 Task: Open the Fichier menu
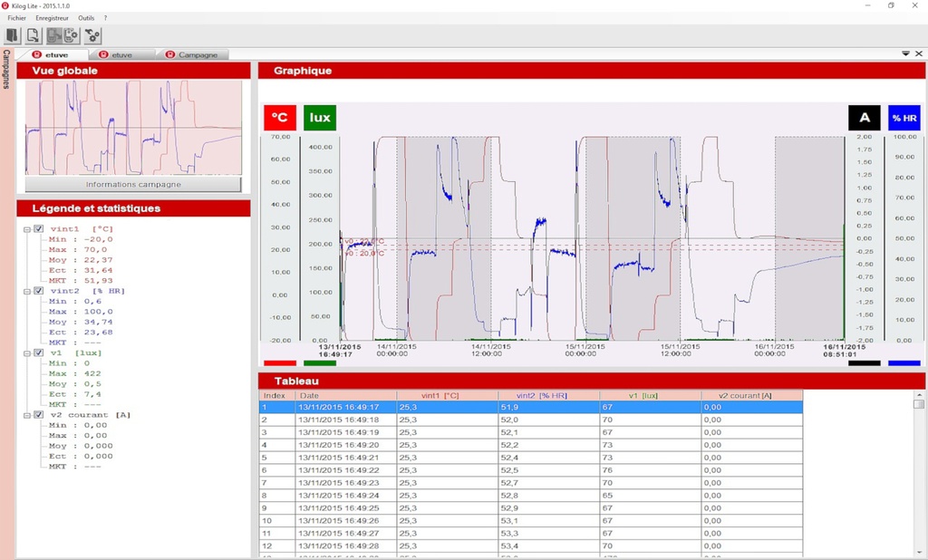(16, 18)
